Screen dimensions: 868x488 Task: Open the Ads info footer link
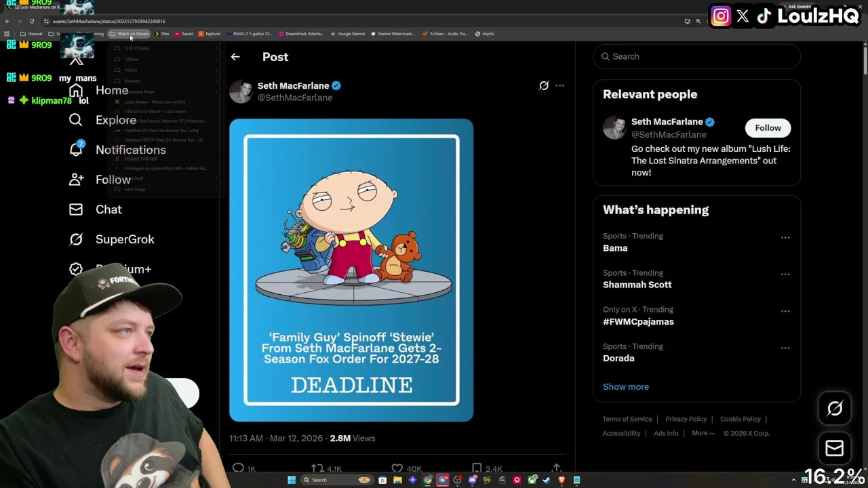pyautogui.click(x=666, y=433)
